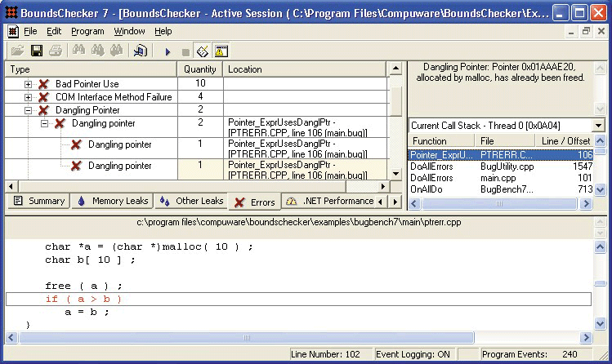Click the second binoculars icon
Screen dimensions: 612x364
click(x=97, y=51)
